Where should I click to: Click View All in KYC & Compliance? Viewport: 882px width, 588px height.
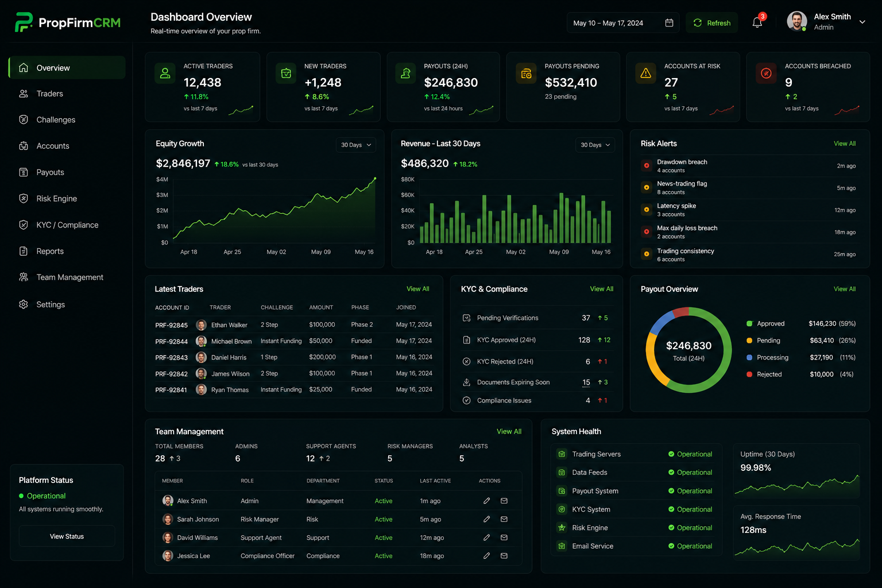click(x=601, y=289)
